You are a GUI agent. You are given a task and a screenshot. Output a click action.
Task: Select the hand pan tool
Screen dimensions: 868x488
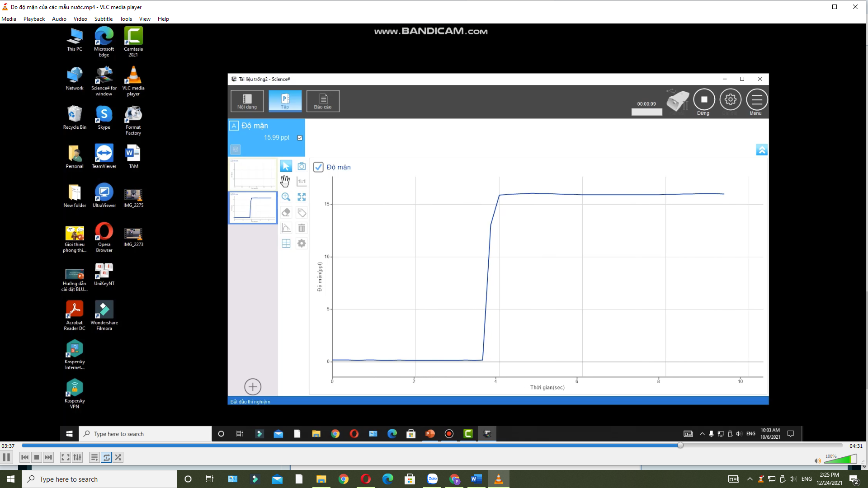click(285, 182)
